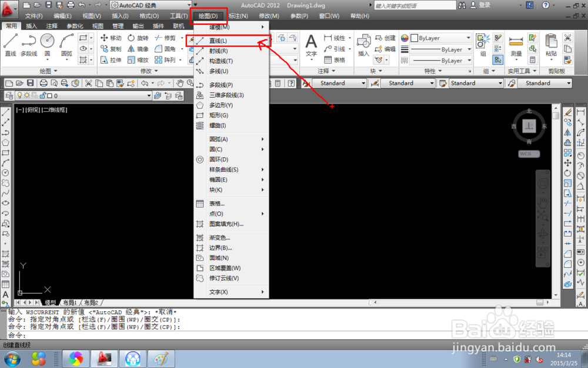
Task: Toggle layer 0 lock icon
Action: pos(42,96)
